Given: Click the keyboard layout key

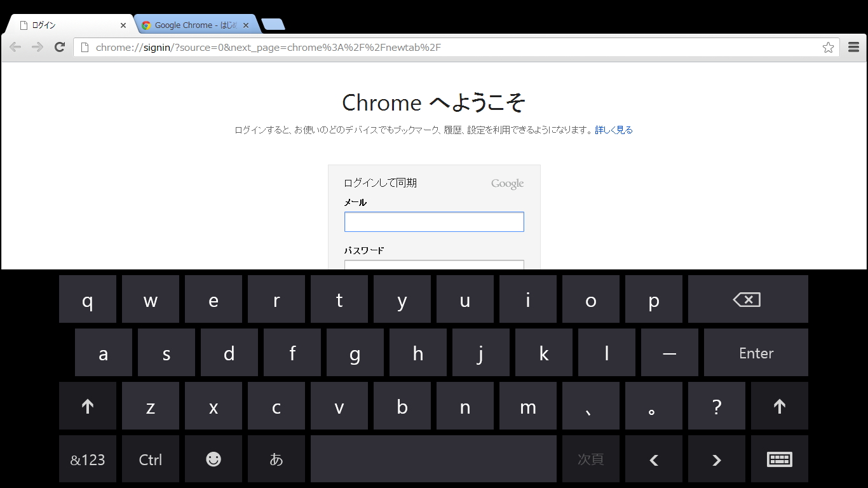Looking at the screenshot, I should coord(780,459).
